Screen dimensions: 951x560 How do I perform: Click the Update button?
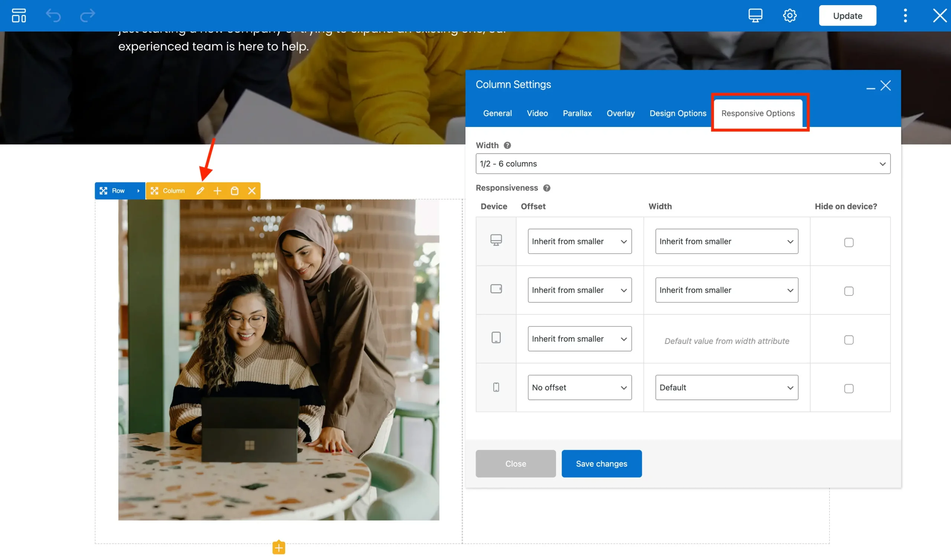[x=848, y=16]
